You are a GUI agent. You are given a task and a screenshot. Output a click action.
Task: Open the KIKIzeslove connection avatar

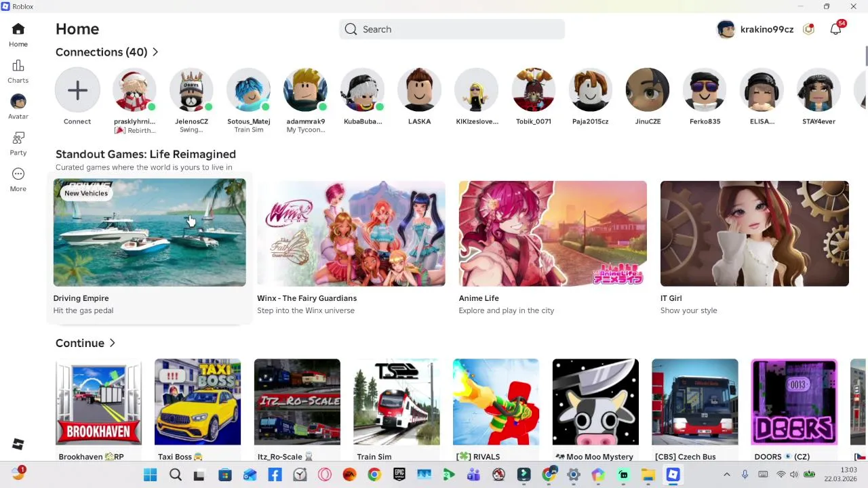point(476,89)
